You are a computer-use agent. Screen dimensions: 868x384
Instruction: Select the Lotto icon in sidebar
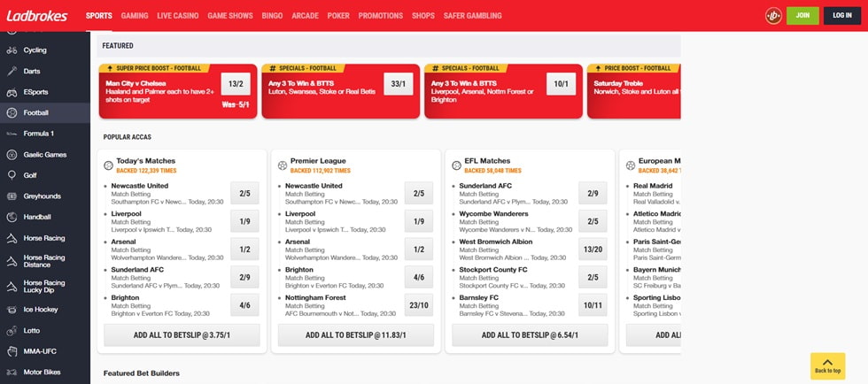(12, 331)
